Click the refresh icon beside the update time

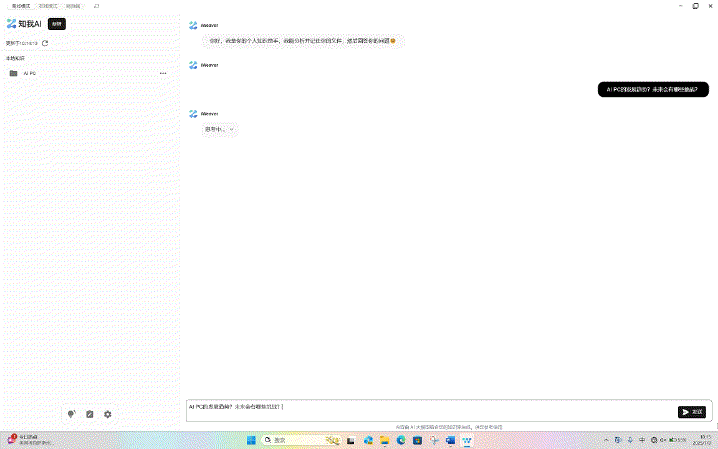(x=45, y=43)
